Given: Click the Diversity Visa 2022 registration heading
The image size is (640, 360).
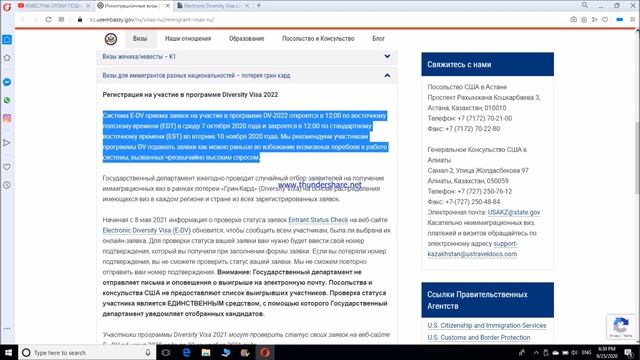Looking at the screenshot, I should [190, 94].
